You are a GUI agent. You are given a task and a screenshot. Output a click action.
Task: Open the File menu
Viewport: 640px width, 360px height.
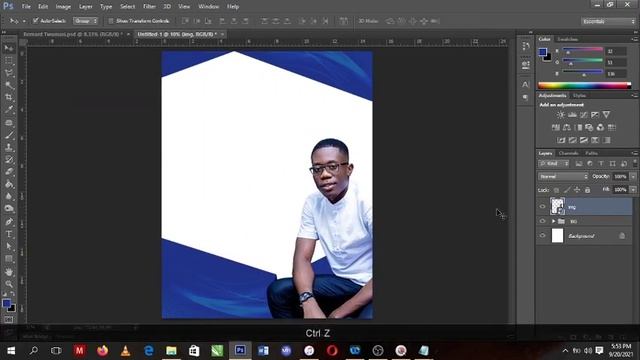[26, 7]
